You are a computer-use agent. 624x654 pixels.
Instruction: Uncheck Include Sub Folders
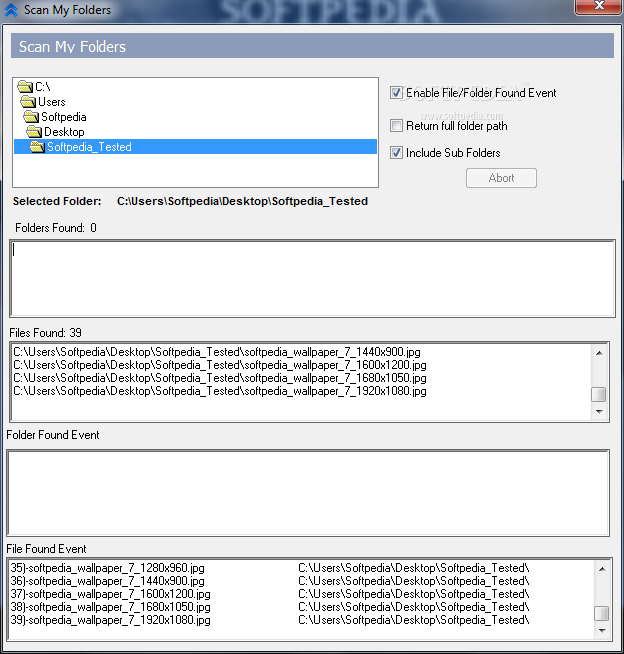396,153
